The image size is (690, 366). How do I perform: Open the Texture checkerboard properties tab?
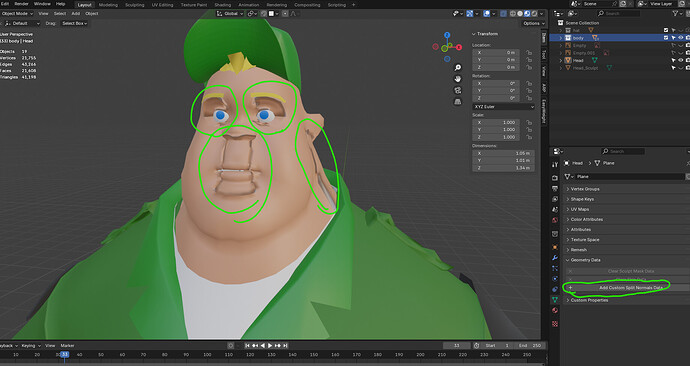pos(555,324)
